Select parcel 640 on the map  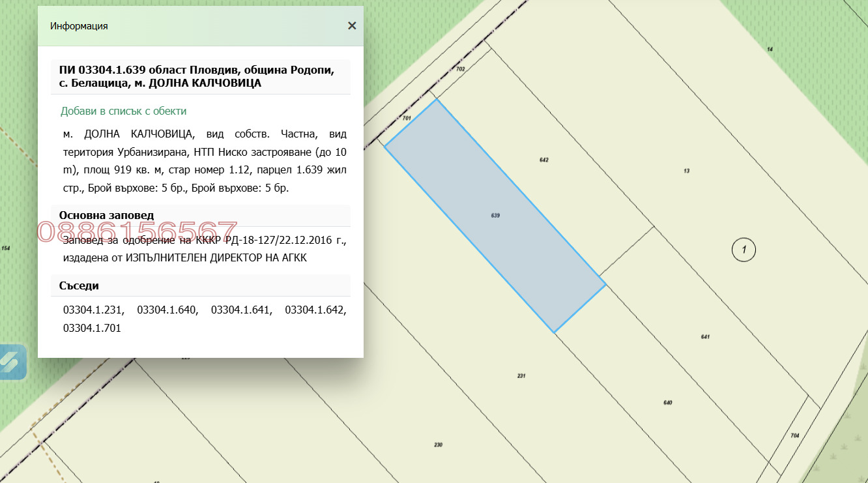[667, 403]
